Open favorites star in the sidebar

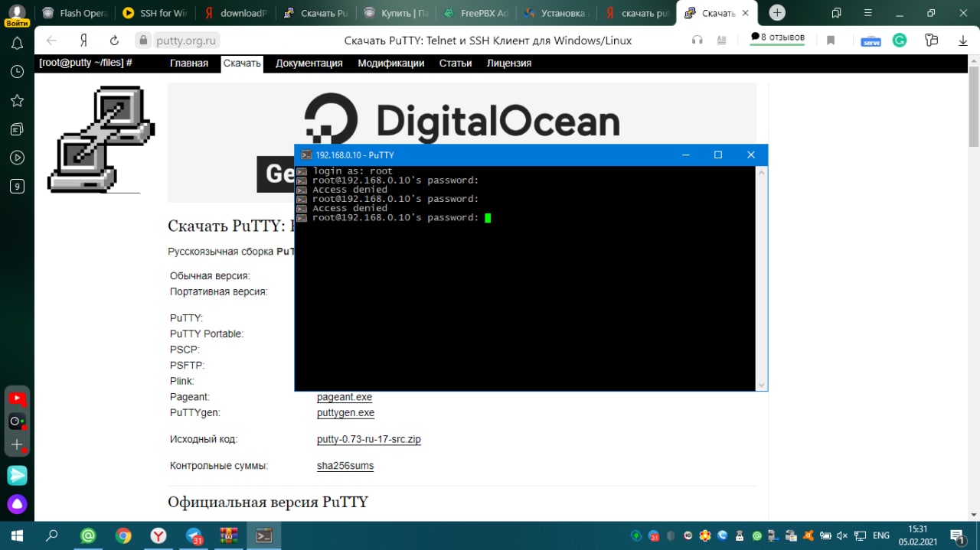(17, 100)
